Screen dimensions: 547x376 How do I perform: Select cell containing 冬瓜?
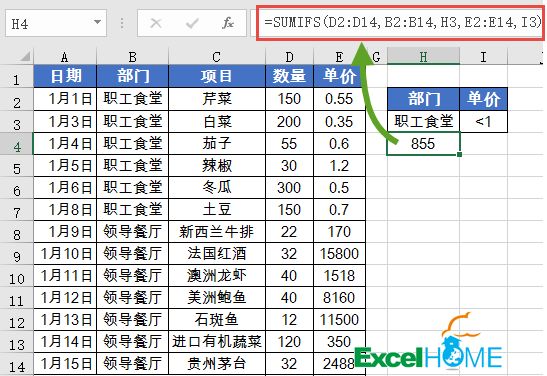(x=217, y=187)
